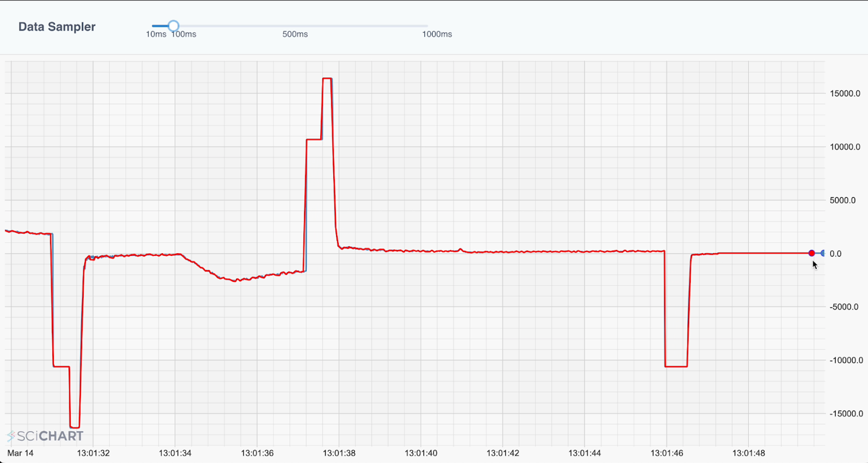868x463 pixels.
Task: Click the Data Sampler title text
Action: [57, 26]
